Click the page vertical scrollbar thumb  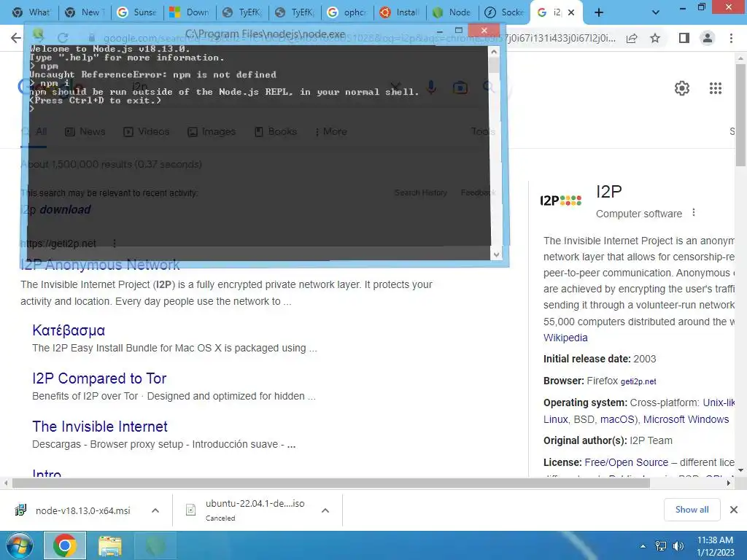coord(740,114)
